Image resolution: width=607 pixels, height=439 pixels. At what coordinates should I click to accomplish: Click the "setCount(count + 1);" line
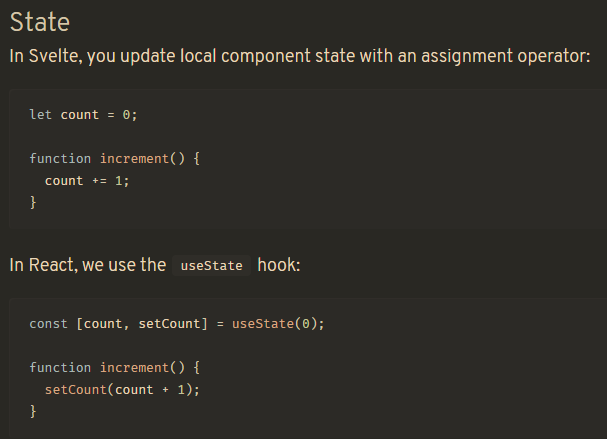(122, 390)
